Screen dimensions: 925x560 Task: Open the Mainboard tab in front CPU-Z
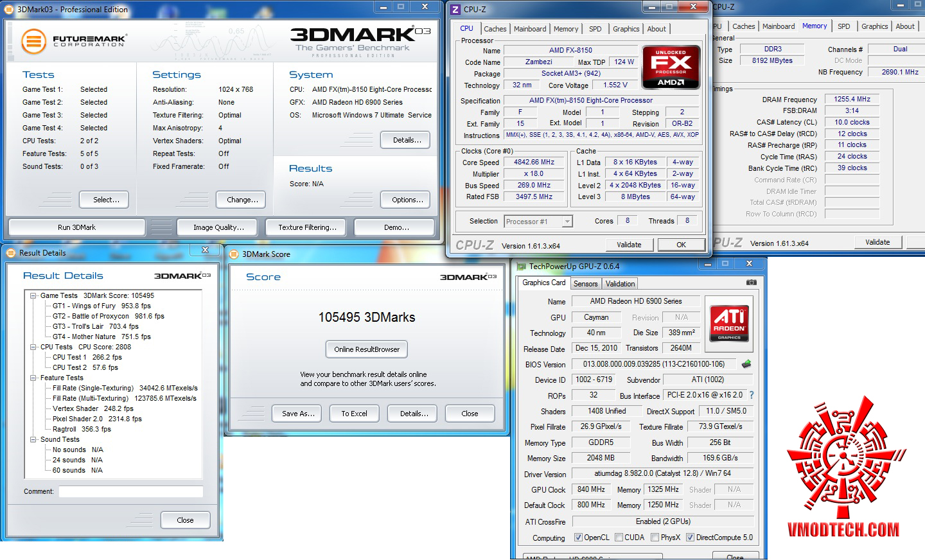click(530, 29)
